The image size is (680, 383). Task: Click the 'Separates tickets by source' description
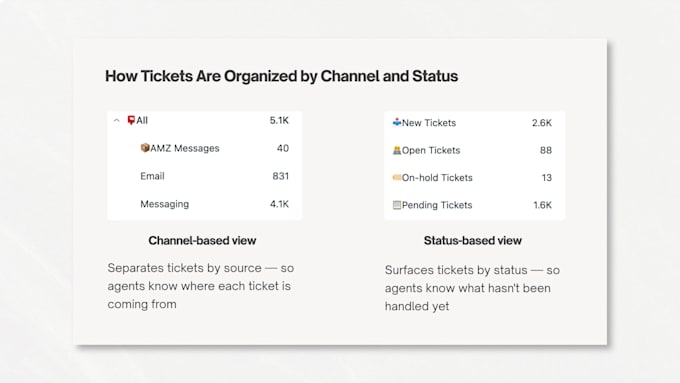[x=201, y=286]
